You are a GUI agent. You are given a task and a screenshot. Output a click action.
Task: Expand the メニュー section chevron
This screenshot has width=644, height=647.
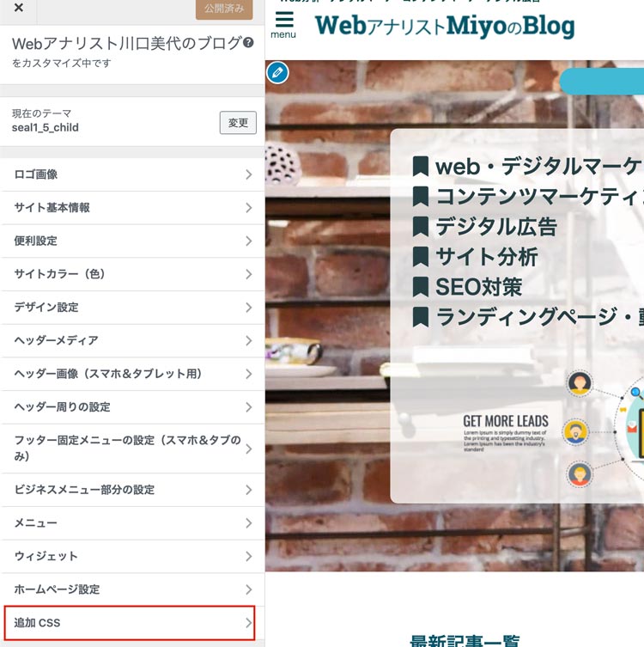tap(249, 523)
